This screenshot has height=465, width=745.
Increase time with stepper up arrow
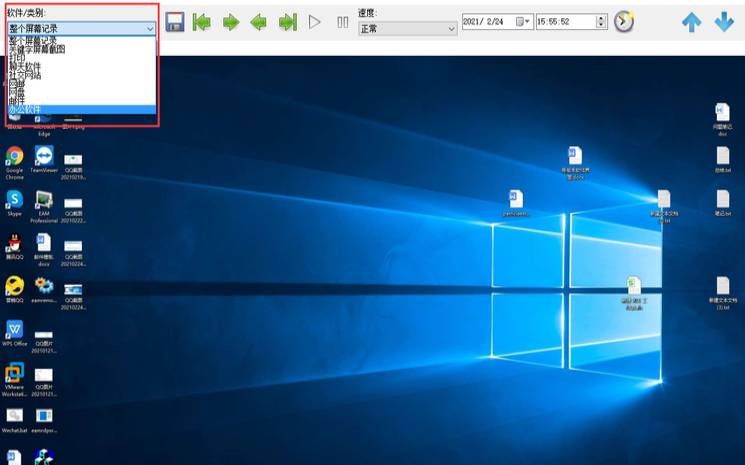(602, 18)
